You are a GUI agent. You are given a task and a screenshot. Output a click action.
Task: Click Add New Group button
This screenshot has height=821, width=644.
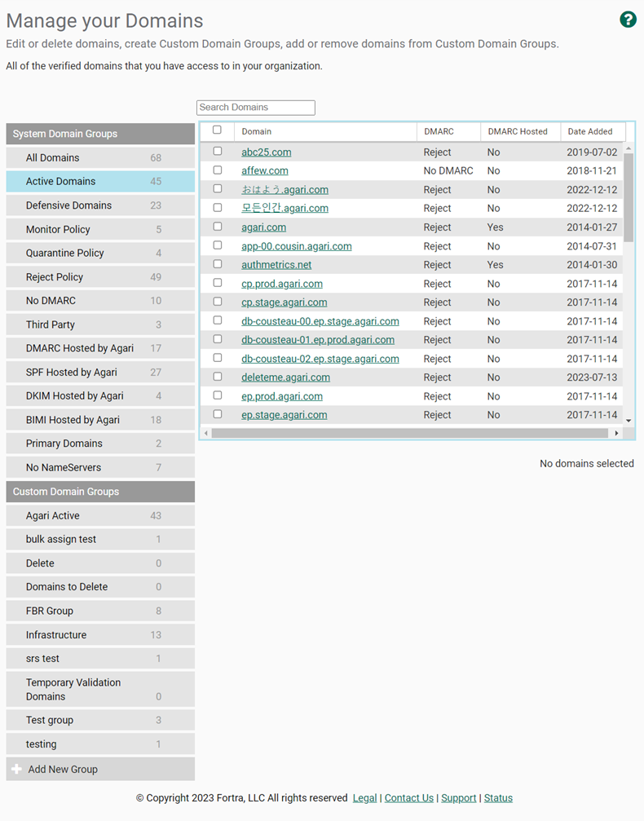tap(100, 769)
